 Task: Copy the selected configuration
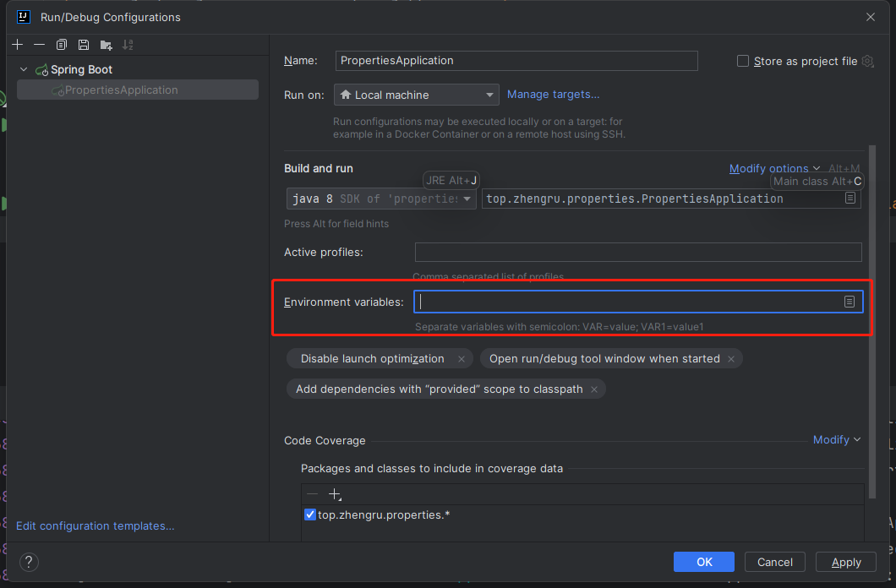62,45
